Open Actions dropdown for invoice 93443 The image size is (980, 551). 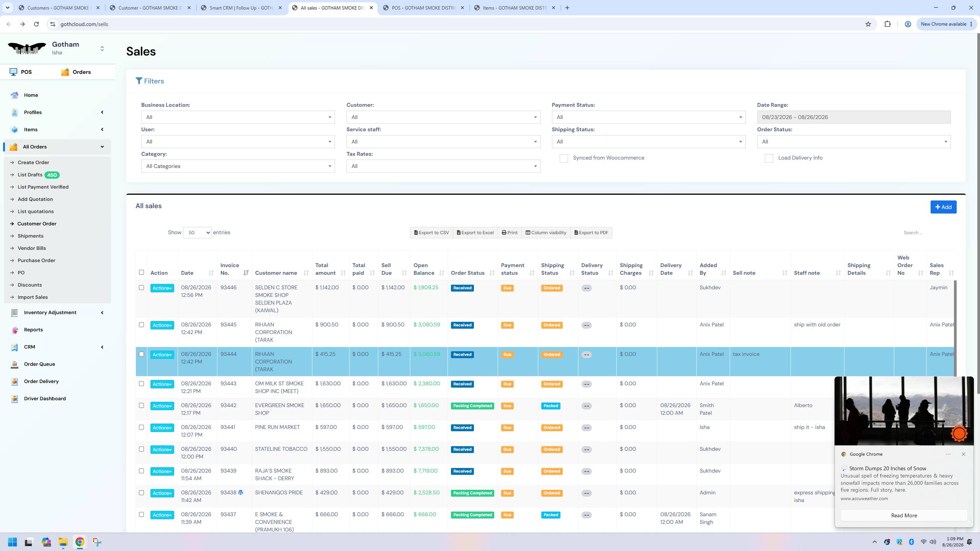[162, 384]
